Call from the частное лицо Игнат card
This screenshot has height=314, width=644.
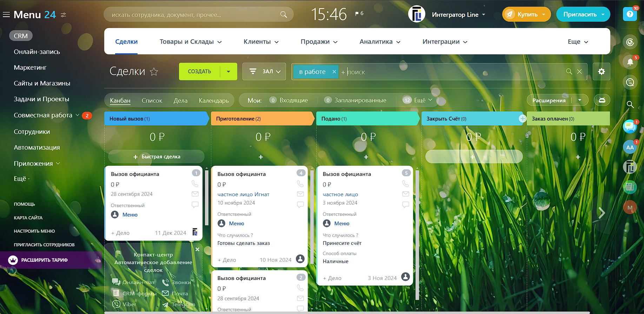(x=300, y=184)
